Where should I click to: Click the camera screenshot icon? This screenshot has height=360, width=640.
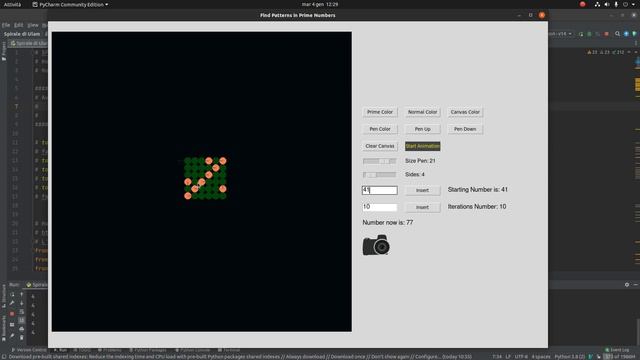376,245
